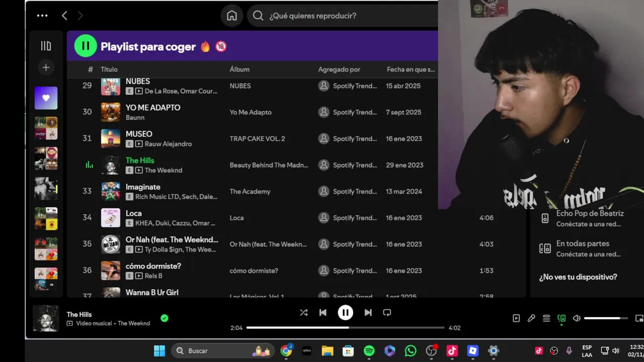
Task: Select the 'Echo Pop de Beatriz' device
Action: pyautogui.click(x=584, y=218)
